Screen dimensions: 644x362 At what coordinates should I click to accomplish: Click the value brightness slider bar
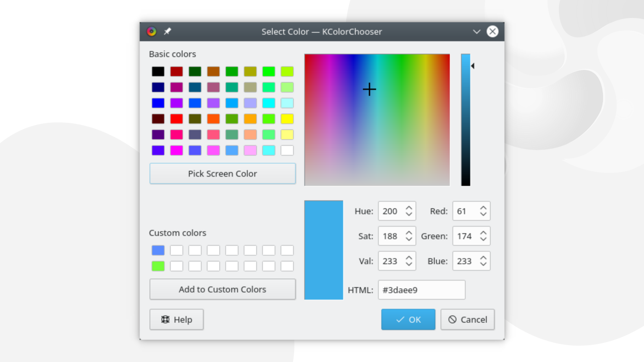tap(465, 119)
